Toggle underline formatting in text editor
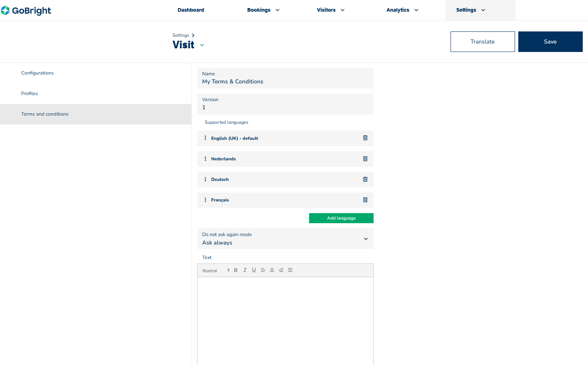The image size is (588, 365). (254, 270)
